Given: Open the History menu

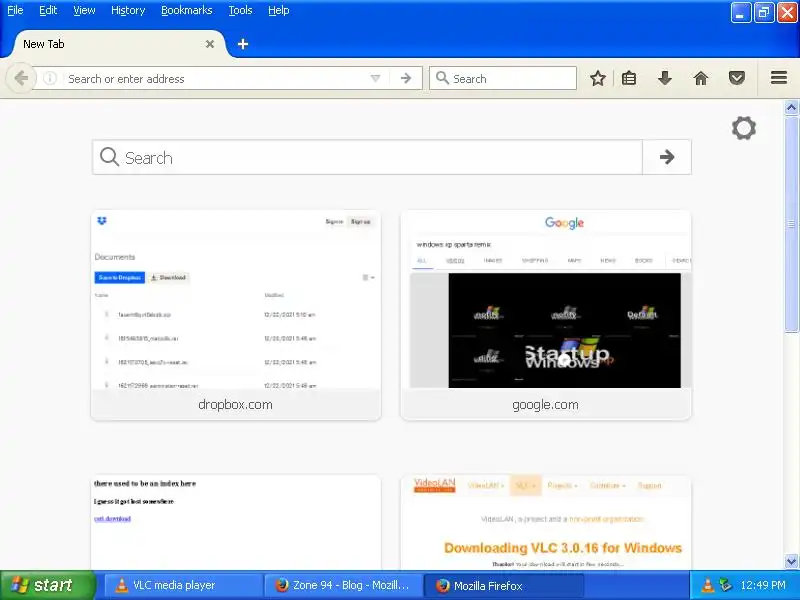Looking at the screenshot, I should (128, 10).
